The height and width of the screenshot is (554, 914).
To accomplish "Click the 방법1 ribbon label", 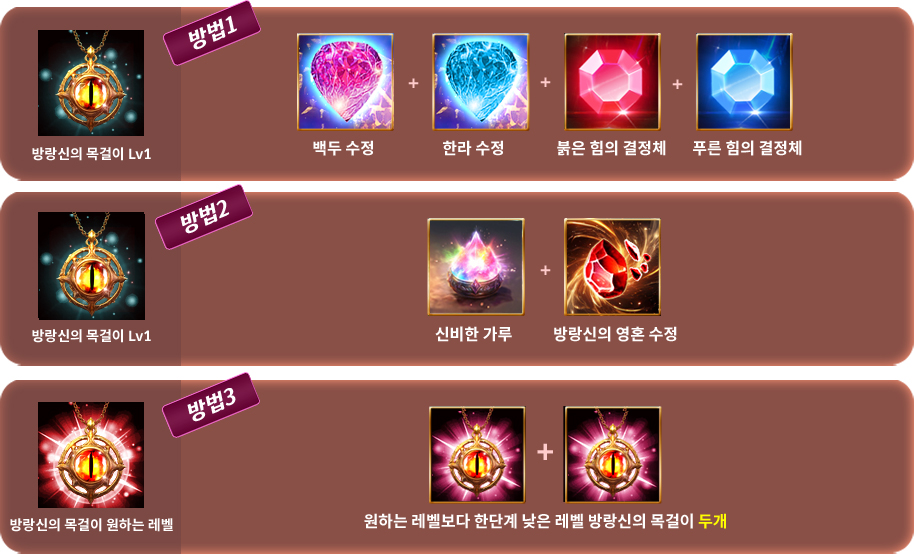I will tap(212, 33).
